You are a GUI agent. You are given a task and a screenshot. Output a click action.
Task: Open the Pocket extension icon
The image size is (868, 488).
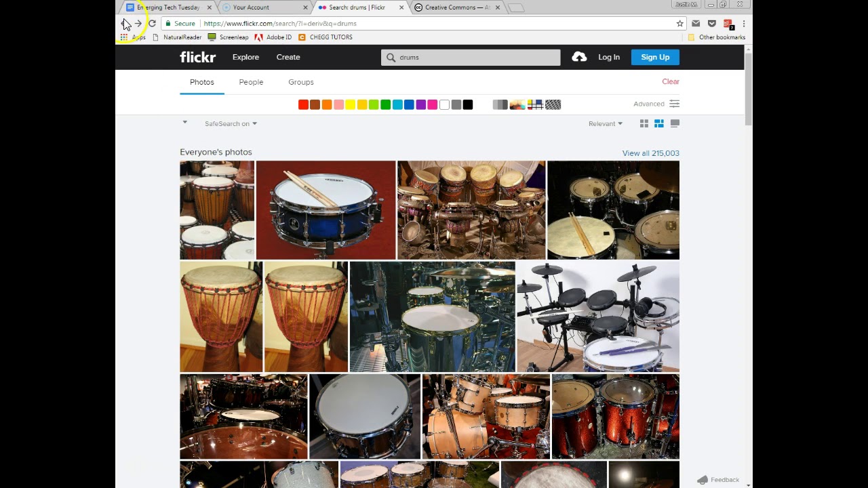click(711, 23)
